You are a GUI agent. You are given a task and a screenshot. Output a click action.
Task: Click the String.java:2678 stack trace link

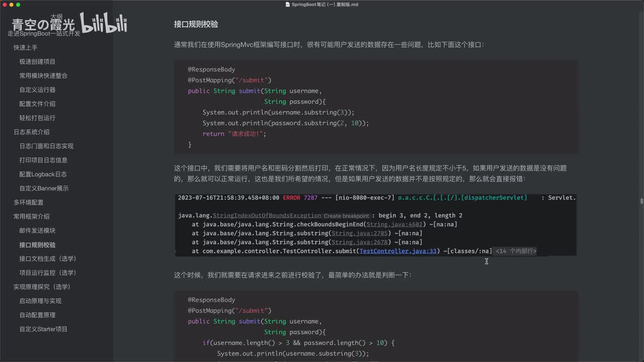pos(359,242)
